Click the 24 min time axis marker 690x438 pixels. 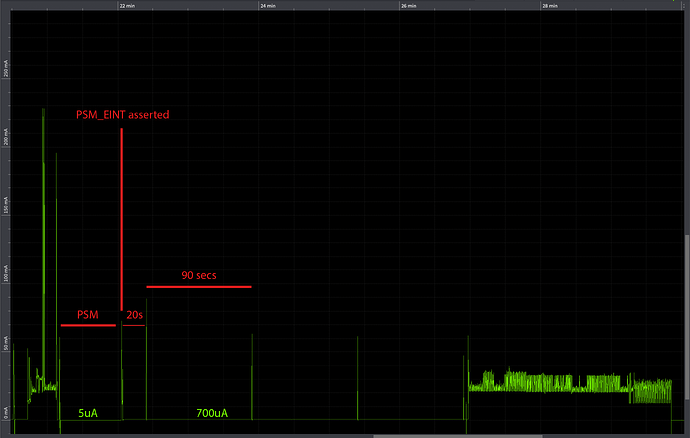point(267,5)
